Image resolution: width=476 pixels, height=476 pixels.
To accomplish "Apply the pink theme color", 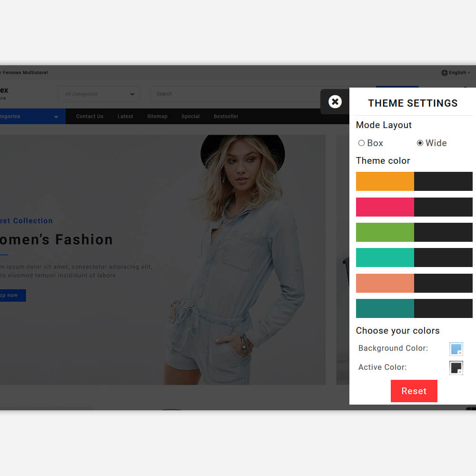I will (x=414, y=207).
